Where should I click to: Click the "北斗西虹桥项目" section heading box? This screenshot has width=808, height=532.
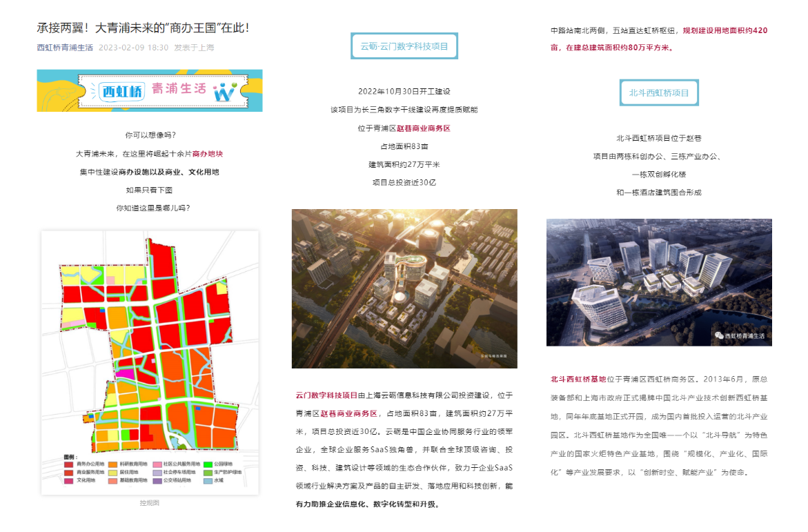[659, 92]
